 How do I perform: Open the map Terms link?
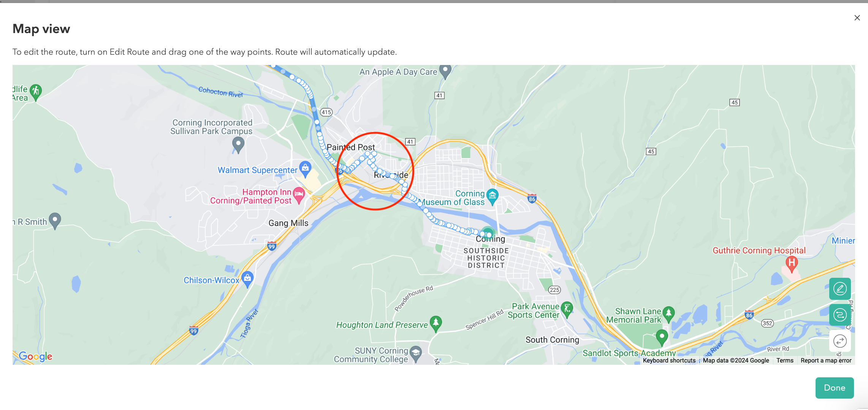785,360
